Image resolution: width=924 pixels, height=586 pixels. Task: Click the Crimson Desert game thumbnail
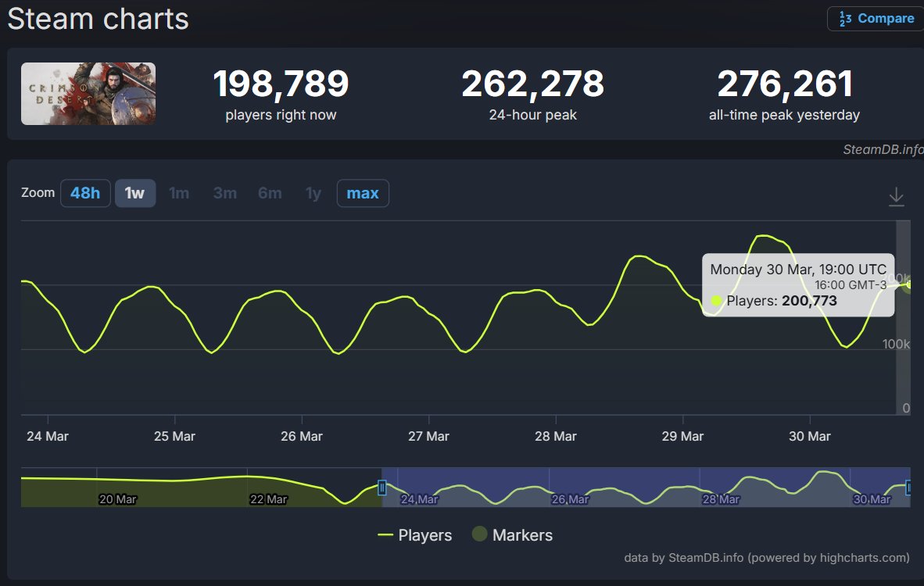click(88, 94)
